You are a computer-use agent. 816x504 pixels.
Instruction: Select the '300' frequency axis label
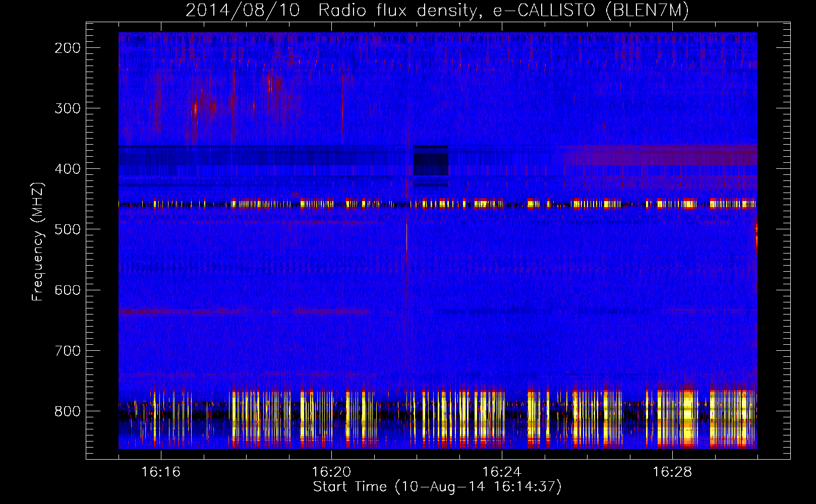[68, 108]
